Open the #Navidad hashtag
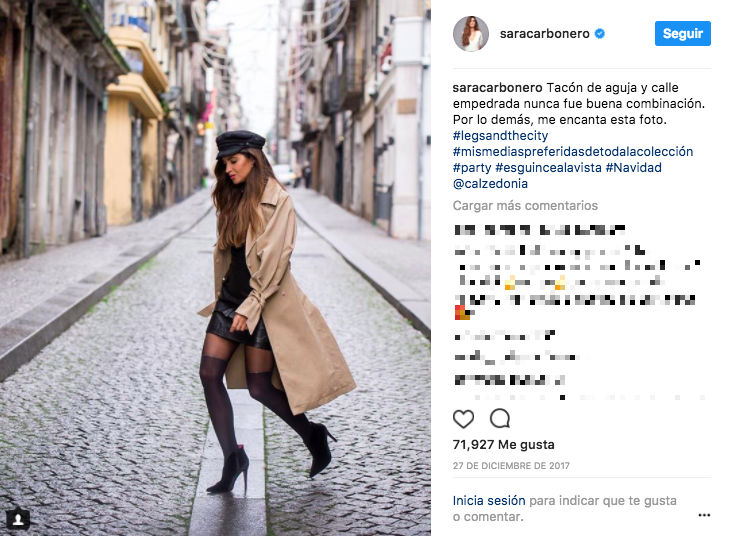Image resolution: width=732 pixels, height=536 pixels. point(633,168)
